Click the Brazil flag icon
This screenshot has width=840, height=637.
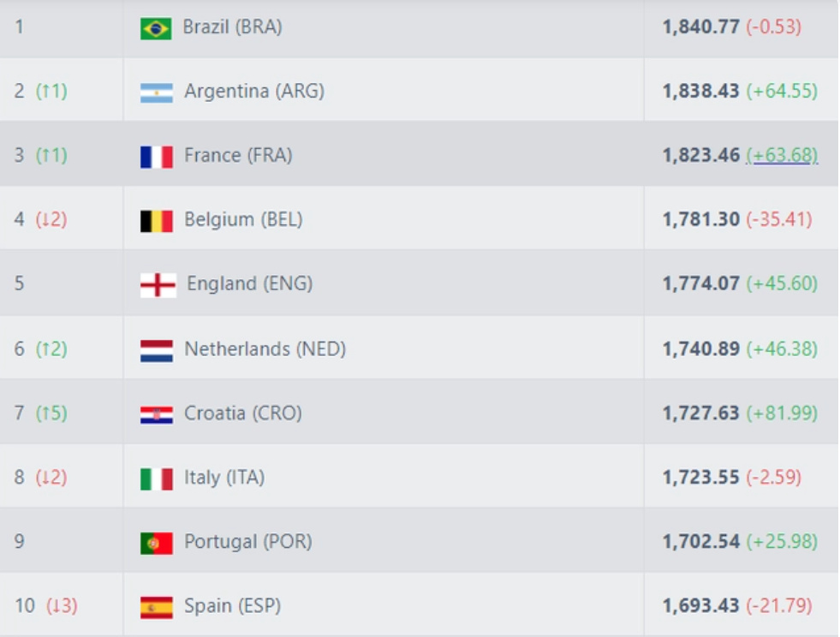click(x=156, y=28)
